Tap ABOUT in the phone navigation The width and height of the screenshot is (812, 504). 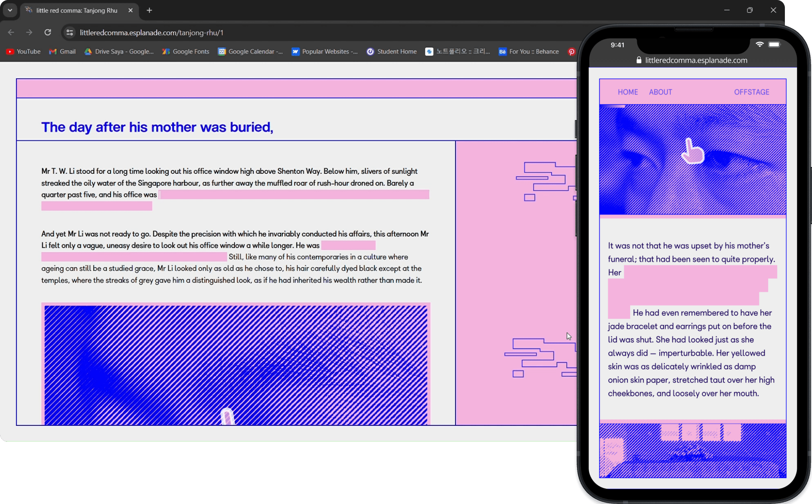pyautogui.click(x=660, y=92)
